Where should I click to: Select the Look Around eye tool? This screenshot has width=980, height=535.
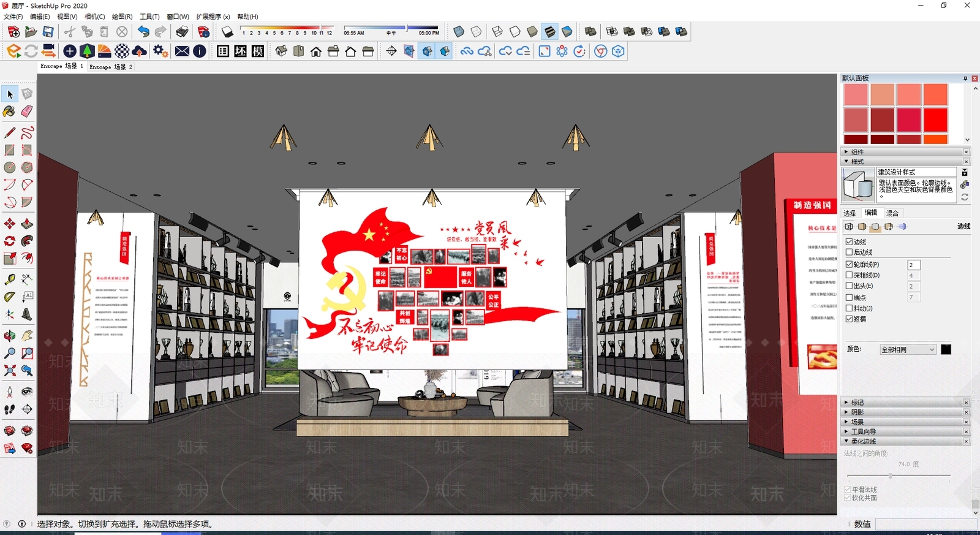pyautogui.click(x=27, y=392)
